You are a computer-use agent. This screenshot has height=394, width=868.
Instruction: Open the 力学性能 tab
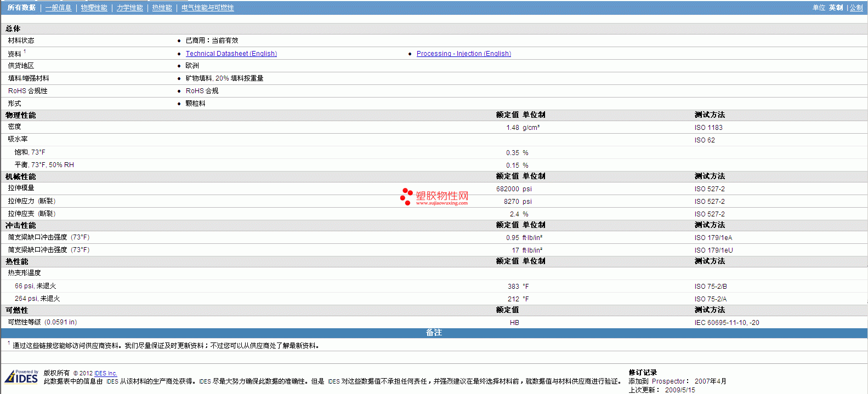pyautogui.click(x=129, y=8)
